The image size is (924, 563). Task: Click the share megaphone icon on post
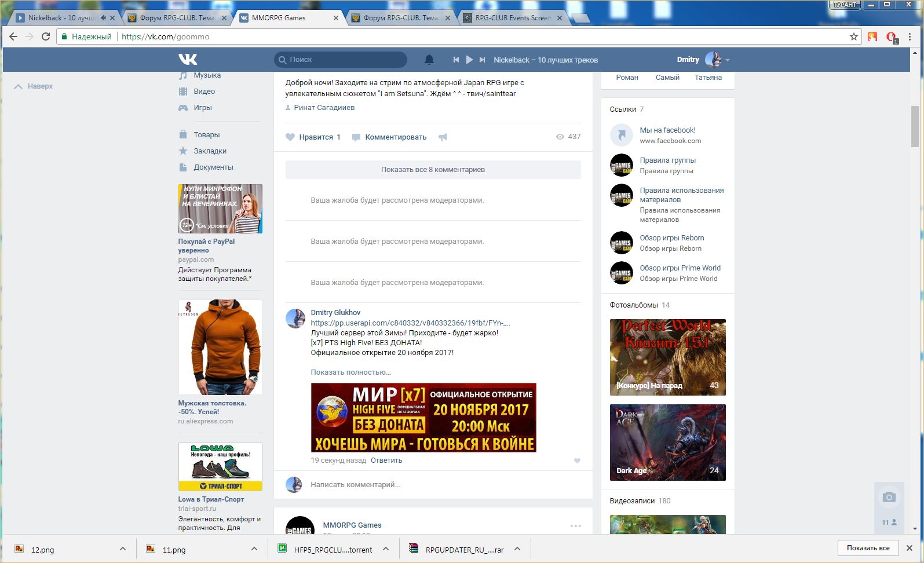coord(443,137)
